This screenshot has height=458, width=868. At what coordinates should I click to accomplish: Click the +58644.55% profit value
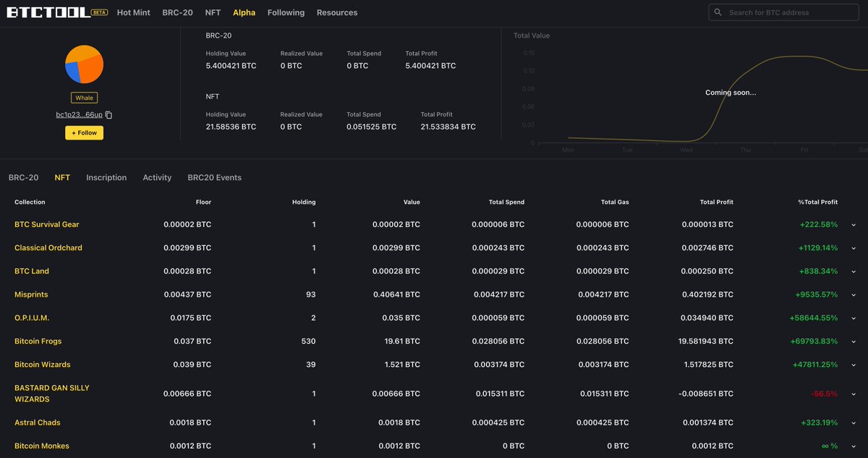[814, 318]
